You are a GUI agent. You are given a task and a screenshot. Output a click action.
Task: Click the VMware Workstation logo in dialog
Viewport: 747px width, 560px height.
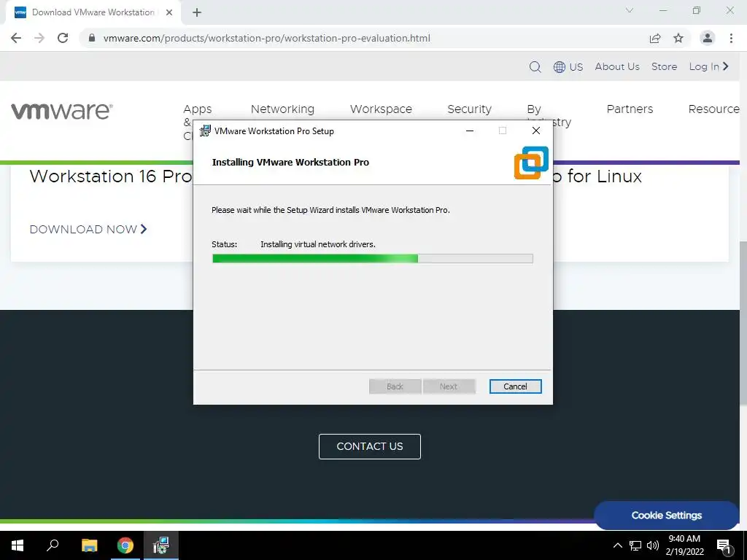[531, 163]
